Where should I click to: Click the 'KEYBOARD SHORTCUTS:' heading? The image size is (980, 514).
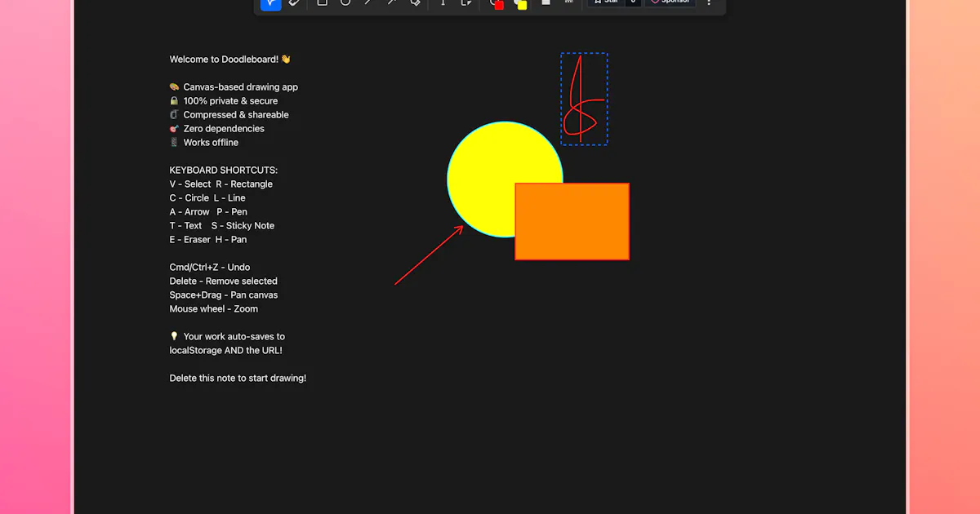pos(224,171)
